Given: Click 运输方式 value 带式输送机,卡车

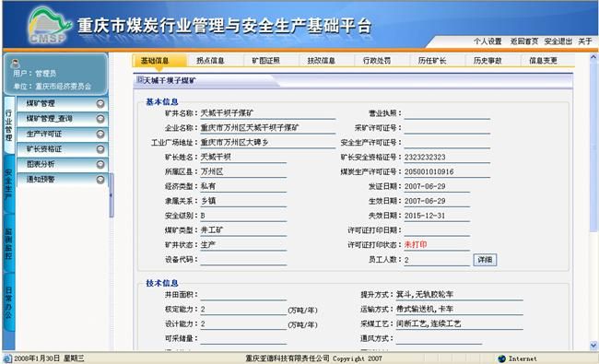Looking at the screenshot, I should (x=425, y=309).
